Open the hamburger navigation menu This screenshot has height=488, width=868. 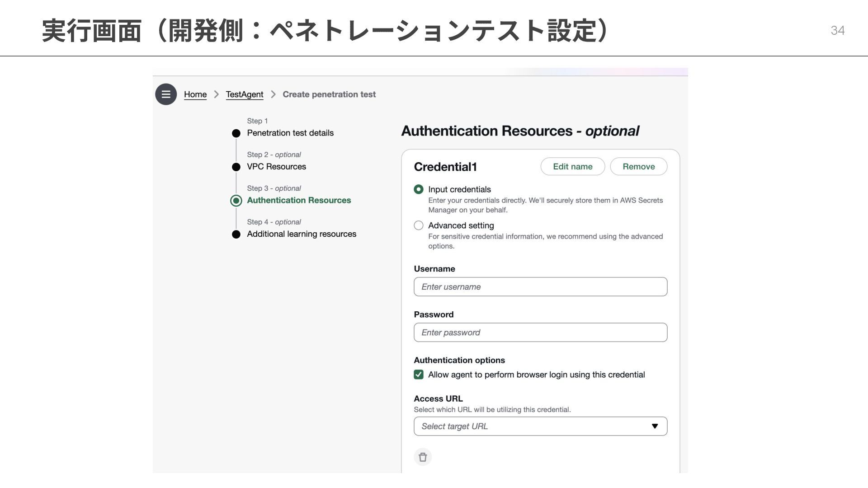click(x=166, y=94)
